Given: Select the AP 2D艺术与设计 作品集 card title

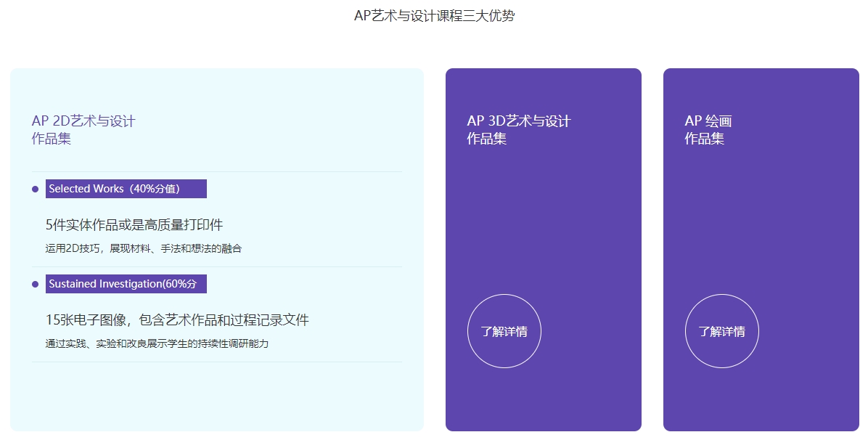Looking at the screenshot, I should click(83, 129).
